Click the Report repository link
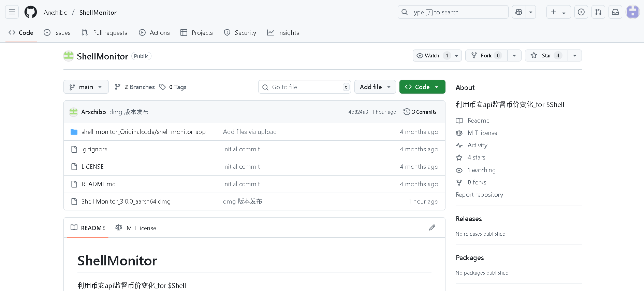Image resolution: width=644 pixels, height=291 pixels. click(479, 195)
